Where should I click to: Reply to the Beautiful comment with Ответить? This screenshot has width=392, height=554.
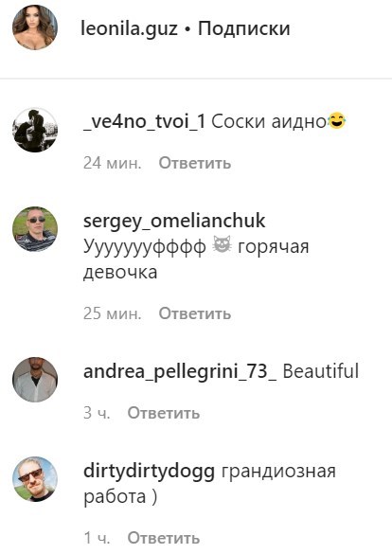click(x=164, y=413)
